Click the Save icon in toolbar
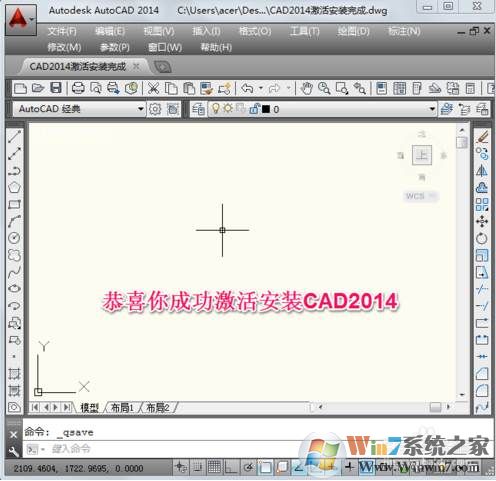Screen dimensions: 496x481 coord(56,88)
